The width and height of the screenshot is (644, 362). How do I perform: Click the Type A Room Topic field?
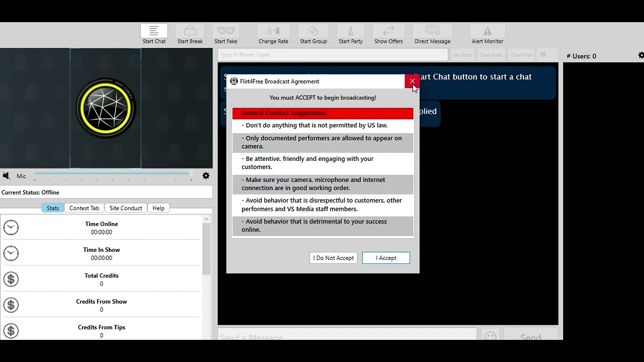tap(333, 55)
